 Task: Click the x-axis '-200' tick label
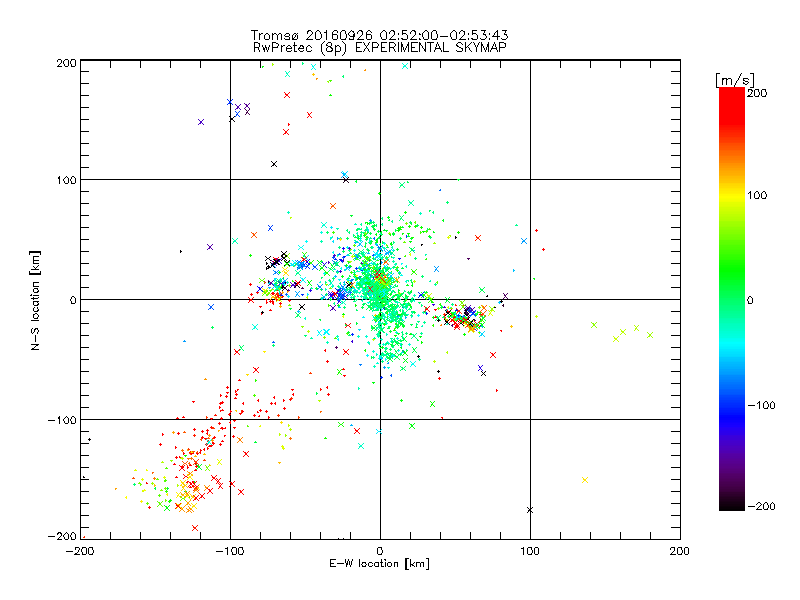(80, 551)
